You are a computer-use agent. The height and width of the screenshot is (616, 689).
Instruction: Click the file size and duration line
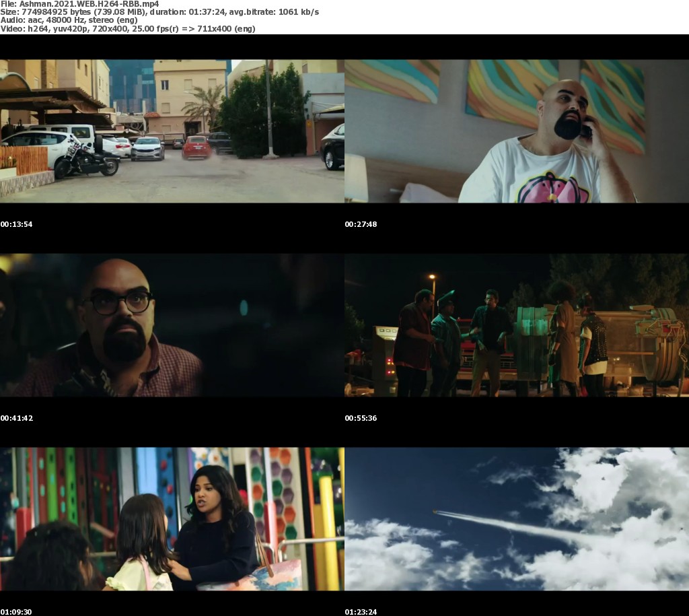coord(159,12)
